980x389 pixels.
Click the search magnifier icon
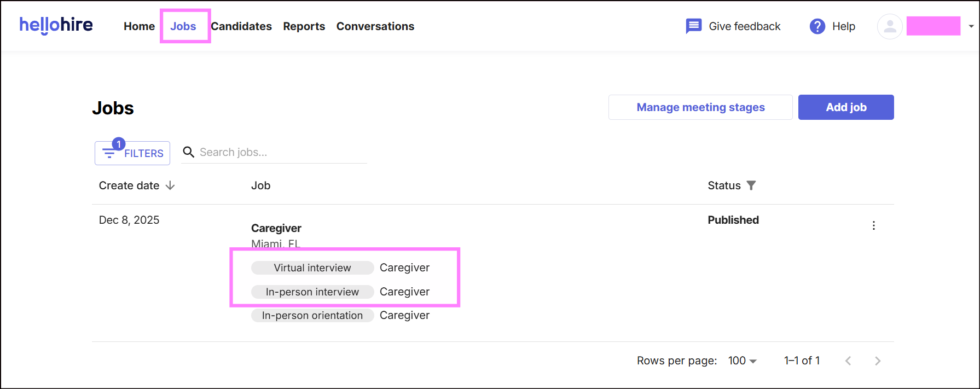188,152
